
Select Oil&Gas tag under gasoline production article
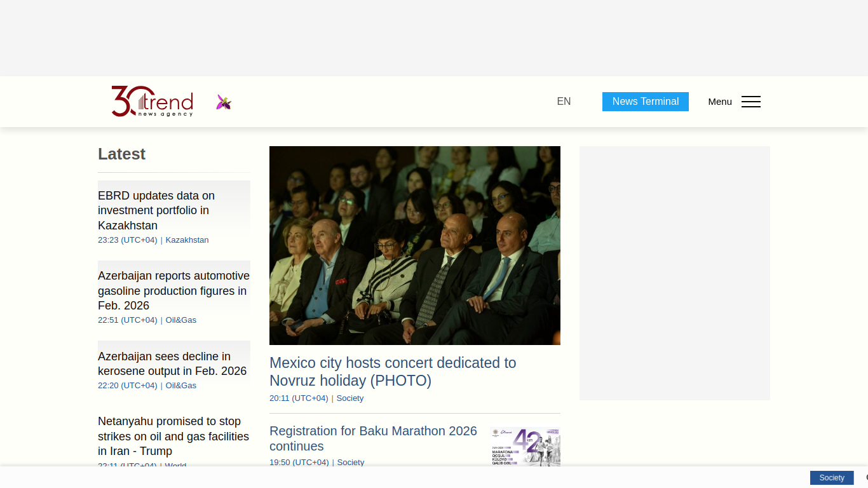click(x=181, y=320)
